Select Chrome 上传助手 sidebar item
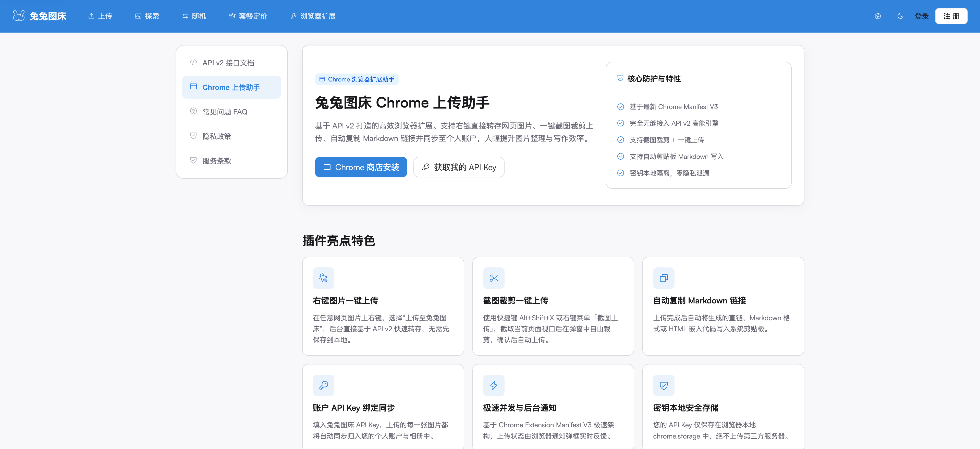980x449 pixels. [231, 87]
